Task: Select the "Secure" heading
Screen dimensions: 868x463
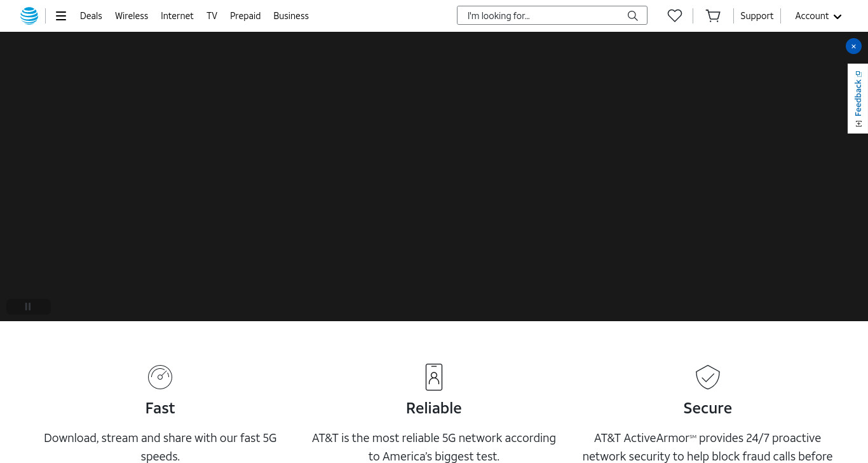Action: [x=708, y=408]
